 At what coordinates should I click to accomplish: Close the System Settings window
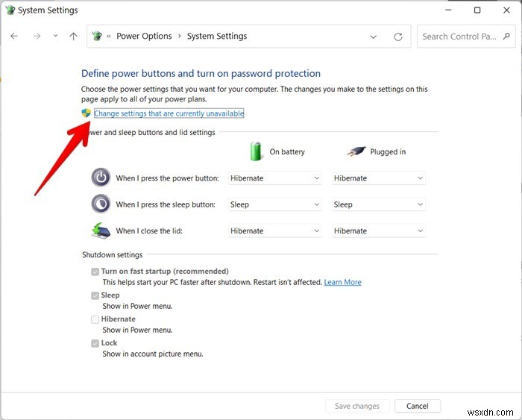[x=506, y=10]
